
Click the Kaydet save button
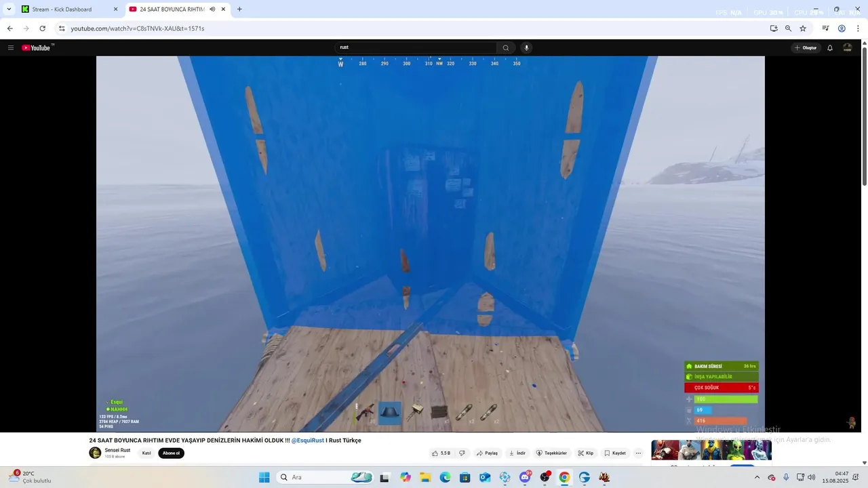615,453
